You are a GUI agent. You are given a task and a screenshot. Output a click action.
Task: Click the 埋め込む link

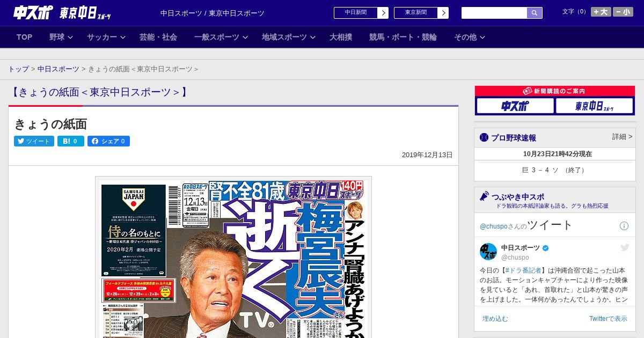point(495,319)
